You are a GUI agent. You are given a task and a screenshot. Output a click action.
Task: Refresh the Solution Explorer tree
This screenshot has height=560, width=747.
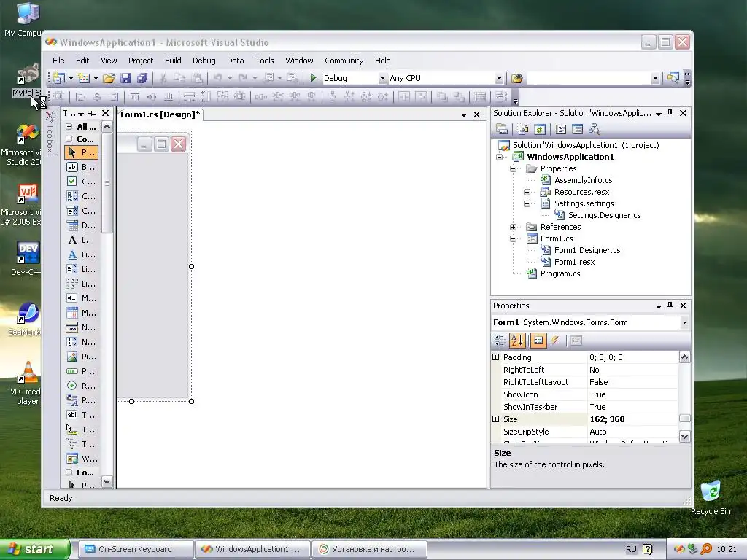click(539, 129)
